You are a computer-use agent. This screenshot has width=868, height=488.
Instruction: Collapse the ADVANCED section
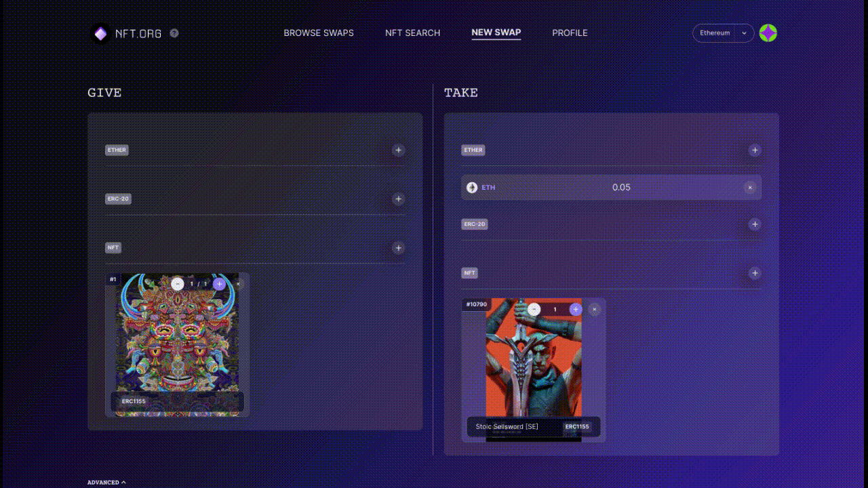[106, 483]
